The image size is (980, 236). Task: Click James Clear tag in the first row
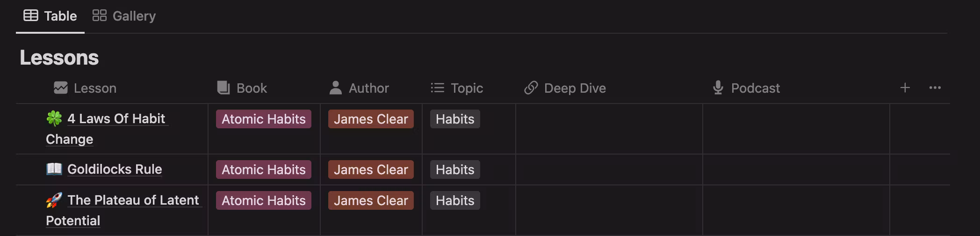pos(371,119)
